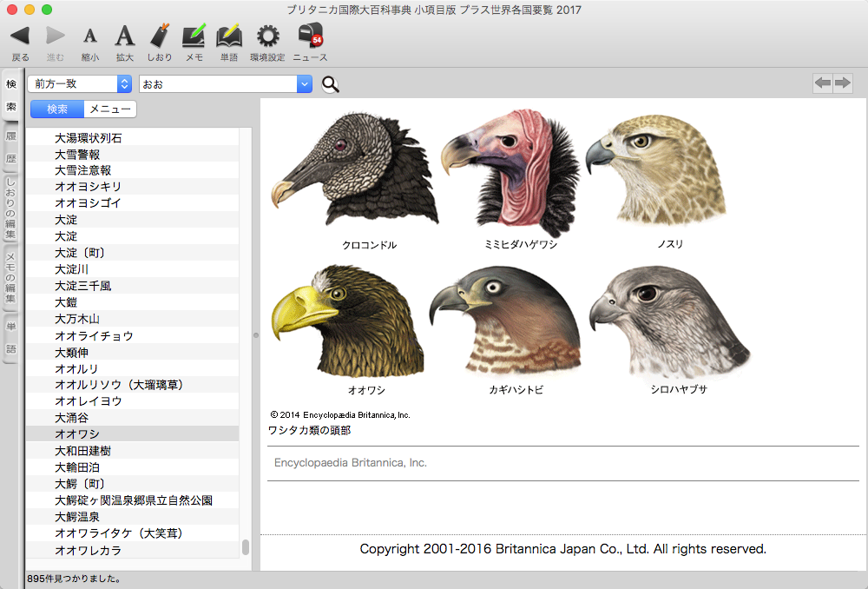Switch to the 検索 segmented toggle
The height and width of the screenshot is (589, 868).
57,109
